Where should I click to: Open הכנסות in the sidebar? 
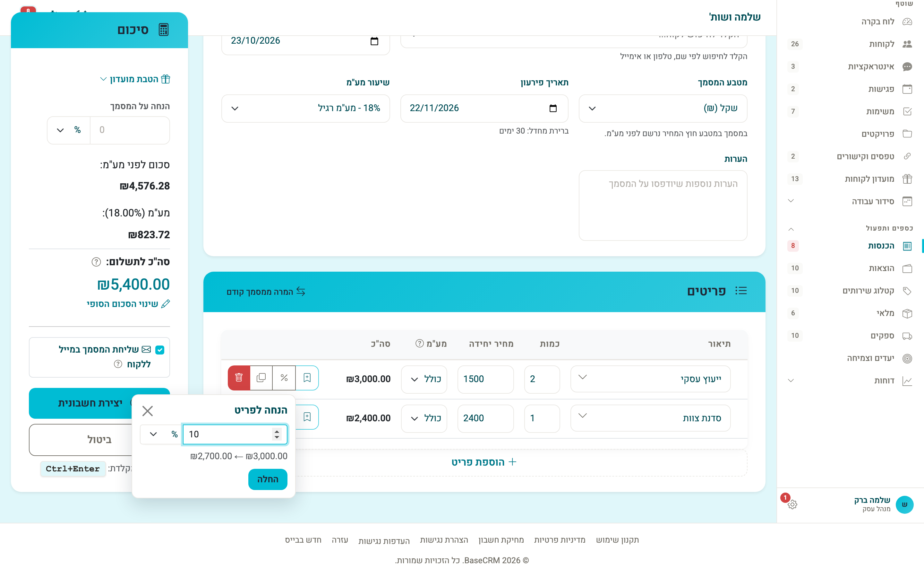tap(850, 246)
